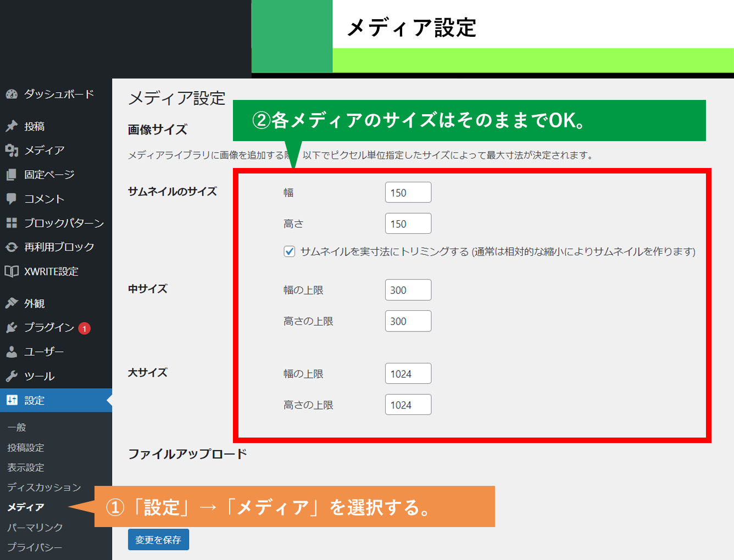Select メディア in the settings submenu
The image size is (734, 560).
[26, 507]
